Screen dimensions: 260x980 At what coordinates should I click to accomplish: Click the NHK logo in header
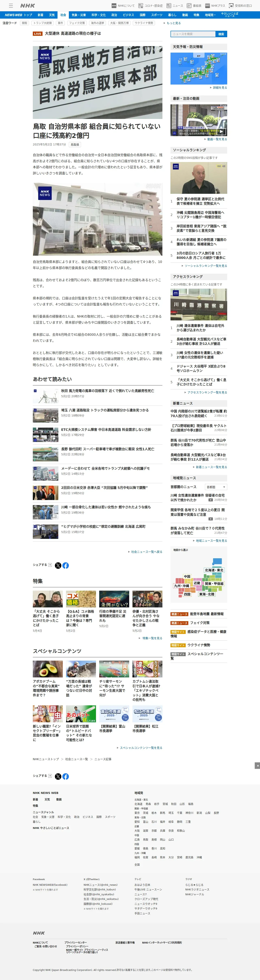(27, 6)
